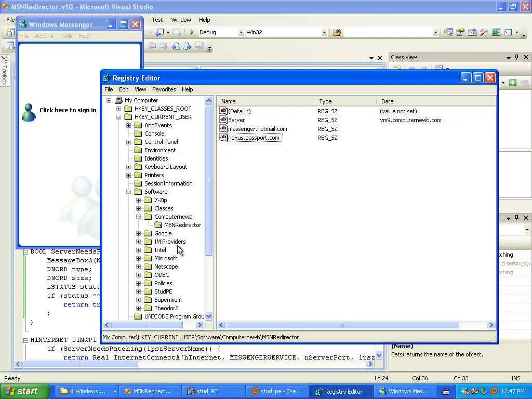Click the Toolbox side tab
Viewport: 532px width, 399px height.
pyautogui.click(x=4, y=71)
